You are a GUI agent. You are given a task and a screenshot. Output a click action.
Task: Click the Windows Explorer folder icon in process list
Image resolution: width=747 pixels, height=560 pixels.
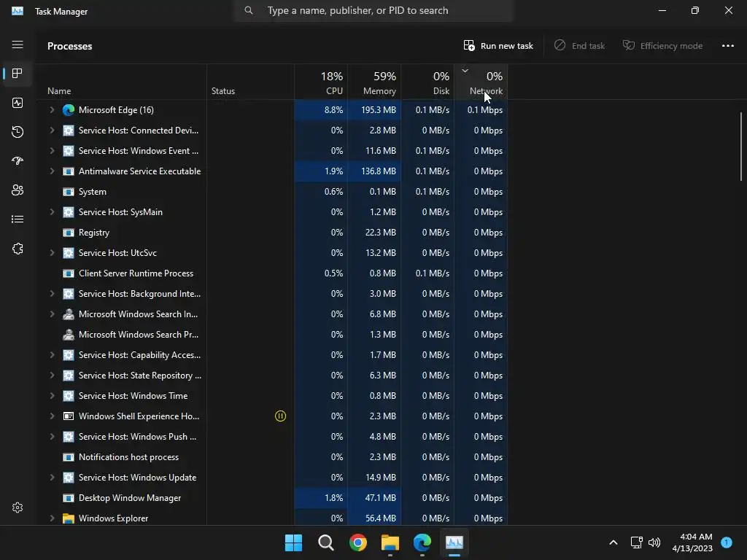(x=69, y=518)
